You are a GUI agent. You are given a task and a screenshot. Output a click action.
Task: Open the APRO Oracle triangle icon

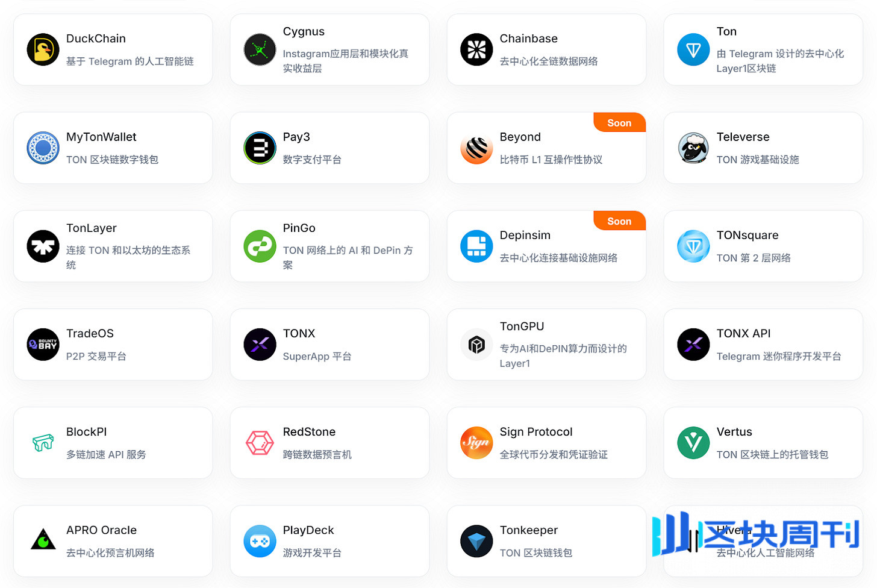click(x=43, y=541)
